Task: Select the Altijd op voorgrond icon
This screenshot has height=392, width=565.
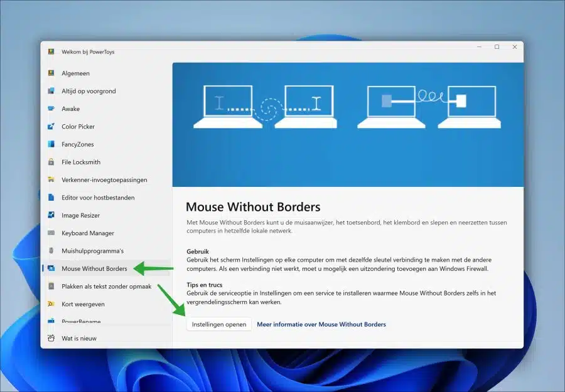Action: (x=51, y=91)
